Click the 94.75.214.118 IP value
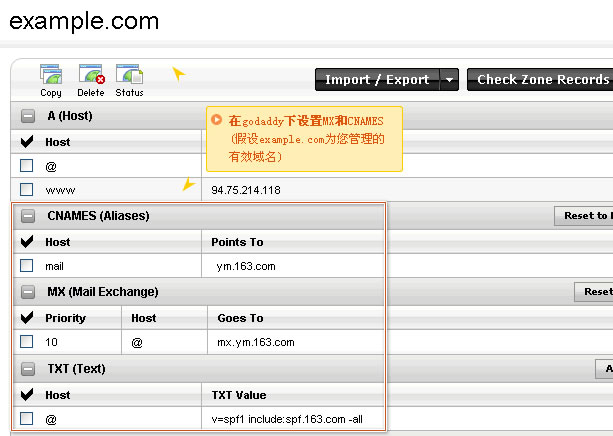The width and height of the screenshot is (613, 436). coord(246,190)
